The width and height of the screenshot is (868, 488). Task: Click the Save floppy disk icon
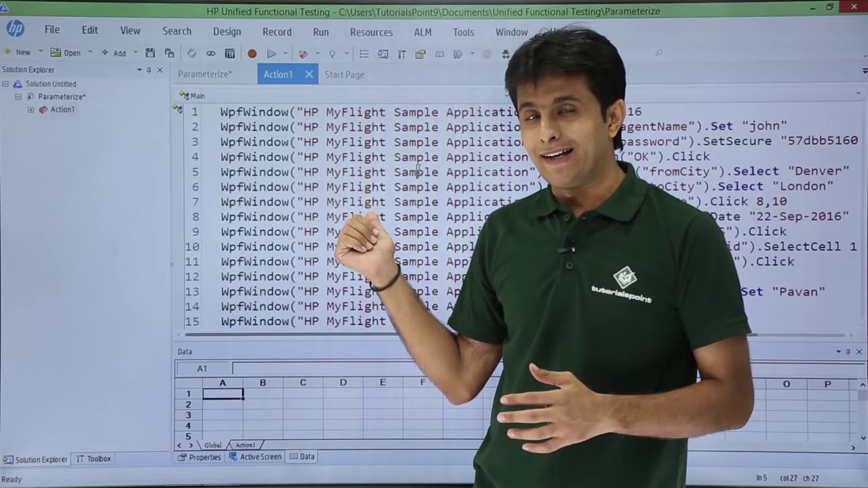[151, 54]
